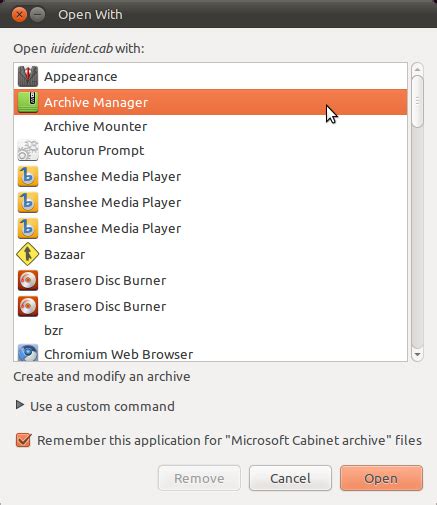Select bzr list entry
Viewport: 437px width, 505px height.
(x=210, y=330)
